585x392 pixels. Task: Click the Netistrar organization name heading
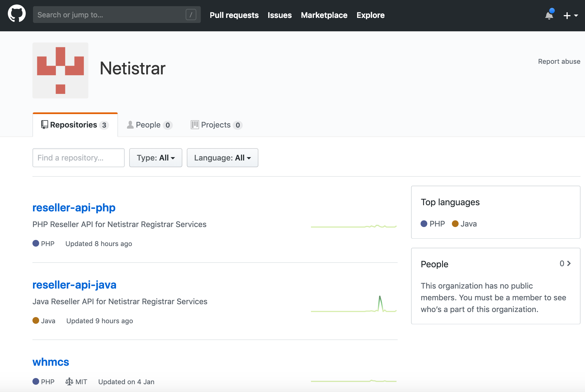click(x=133, y=68)
